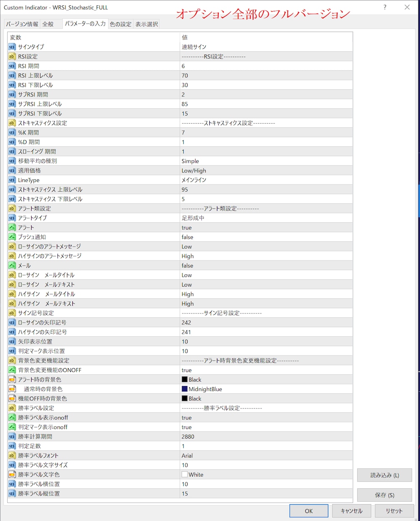Select the パラメーターの入力 tab

point(85,24)
